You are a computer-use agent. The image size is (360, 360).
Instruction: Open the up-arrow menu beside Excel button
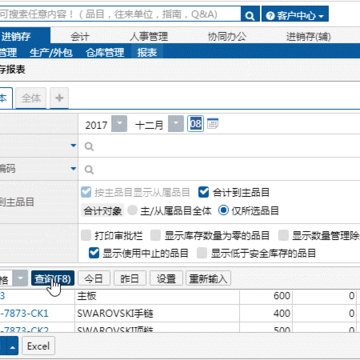click(13, 347)
